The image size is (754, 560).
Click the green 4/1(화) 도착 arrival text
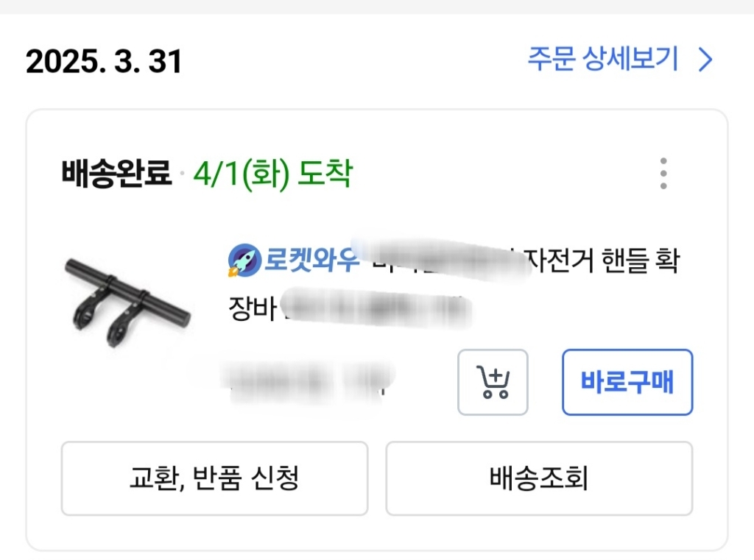[272, 174]
